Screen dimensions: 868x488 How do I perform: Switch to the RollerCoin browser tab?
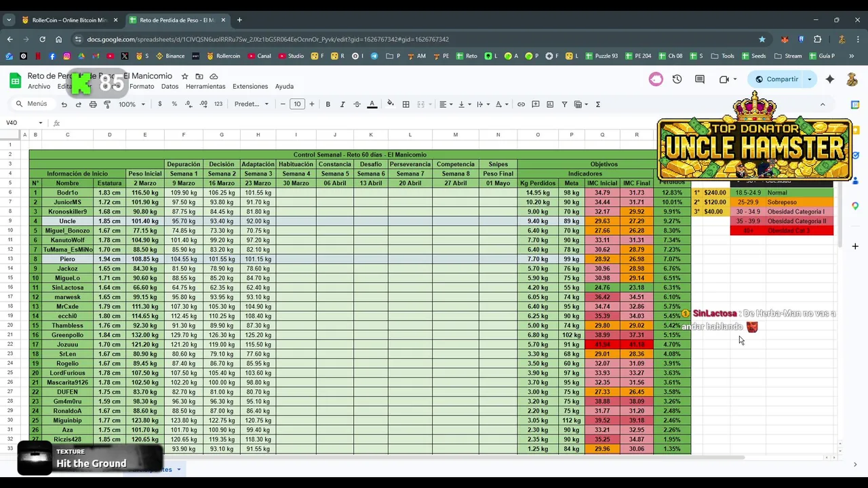coord(69,20)
